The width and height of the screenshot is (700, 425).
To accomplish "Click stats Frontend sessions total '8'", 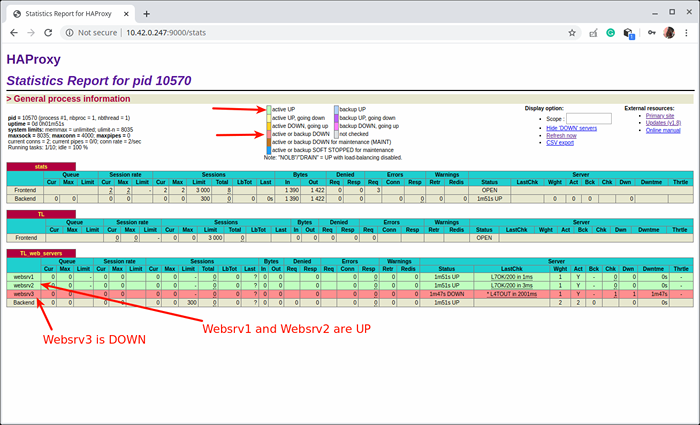I will [x=229, y=190].
